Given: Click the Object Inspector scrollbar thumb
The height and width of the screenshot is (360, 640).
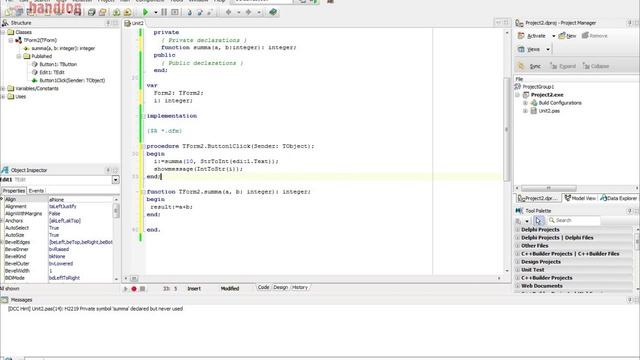Looking at the screenshot, I should [116, 211].
